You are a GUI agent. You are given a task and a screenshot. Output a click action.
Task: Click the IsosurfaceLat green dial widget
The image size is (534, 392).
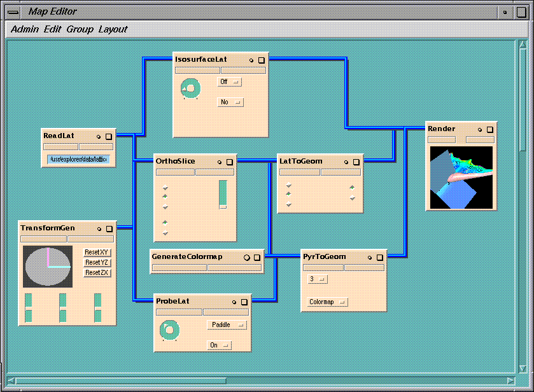coord(190,88)
